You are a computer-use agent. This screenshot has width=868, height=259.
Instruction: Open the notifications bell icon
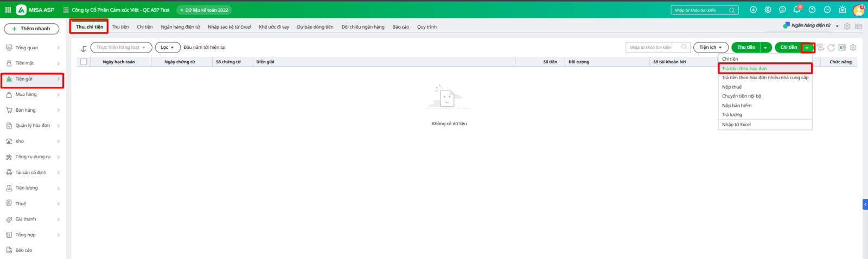[796, 10]
